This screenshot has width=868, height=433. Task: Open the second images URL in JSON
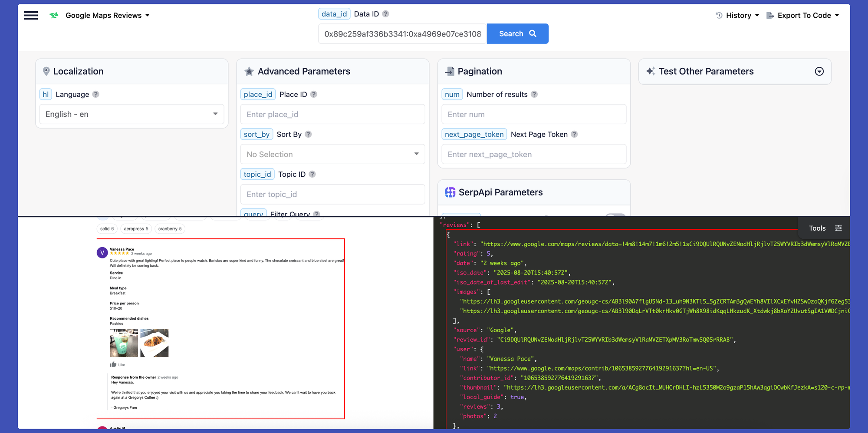coord(655,311)
